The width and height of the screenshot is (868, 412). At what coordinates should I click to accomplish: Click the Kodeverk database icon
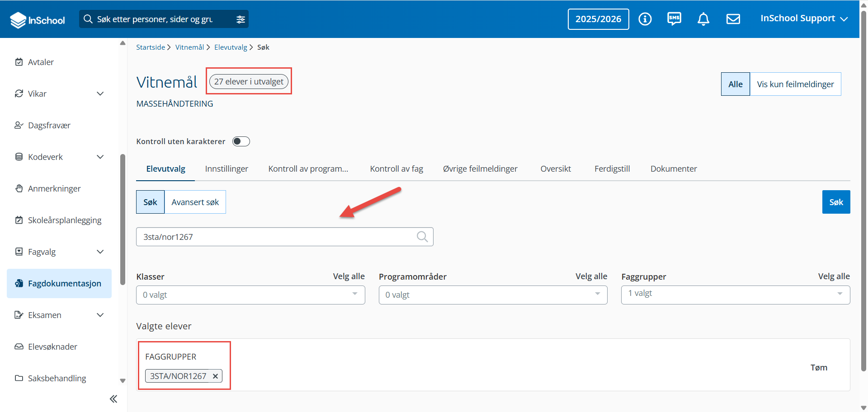(x=19, y=157)
